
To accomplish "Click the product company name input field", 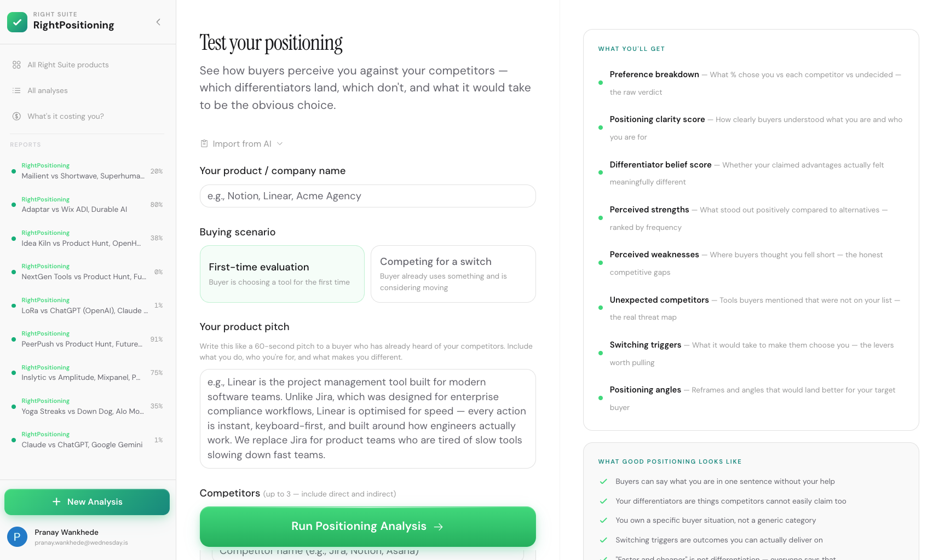I will (x=367, y=195).
